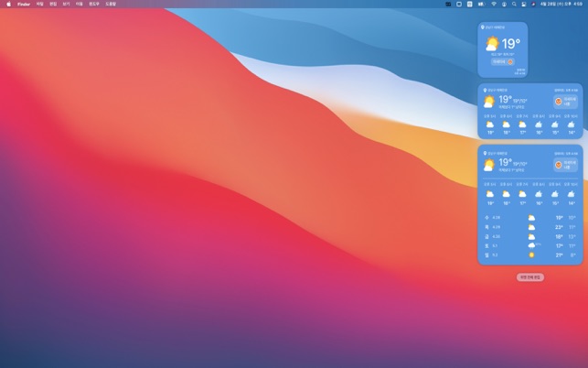The width and height of the screenshot is (588, 368).
Task: Click the 목 4.29 partly cloudy icon
Action: click(x=531, y=227)
